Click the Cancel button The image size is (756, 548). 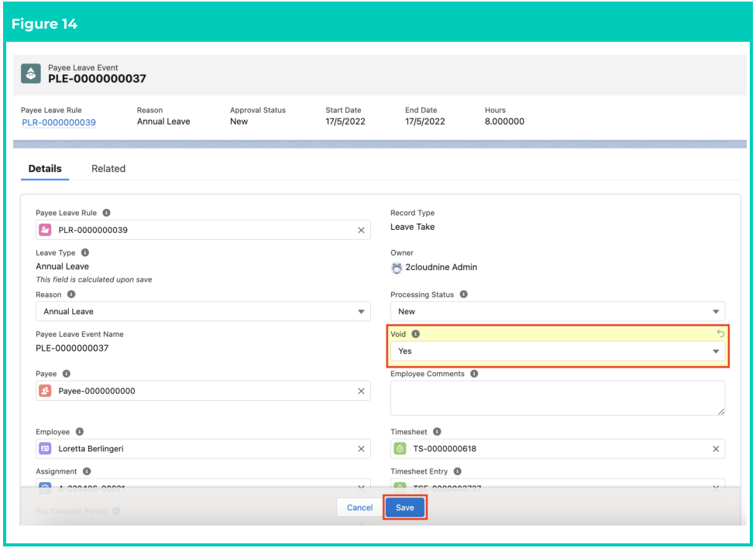click(359, 508)
